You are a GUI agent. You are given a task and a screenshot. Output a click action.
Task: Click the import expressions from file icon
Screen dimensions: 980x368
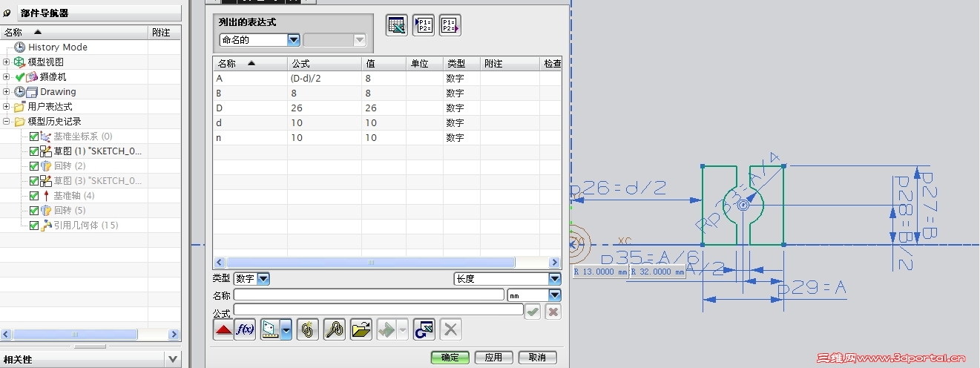424,25
